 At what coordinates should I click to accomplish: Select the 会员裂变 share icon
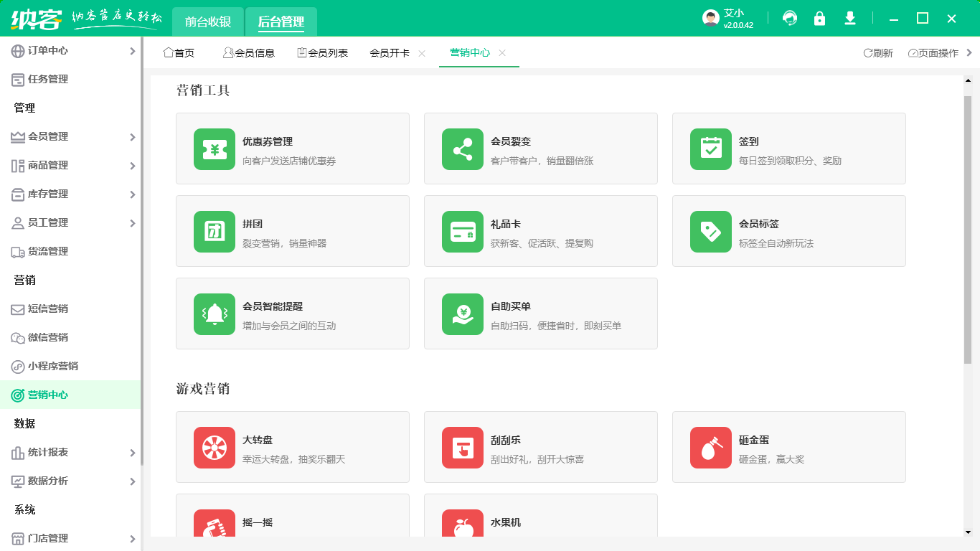[x=462, y=149]
